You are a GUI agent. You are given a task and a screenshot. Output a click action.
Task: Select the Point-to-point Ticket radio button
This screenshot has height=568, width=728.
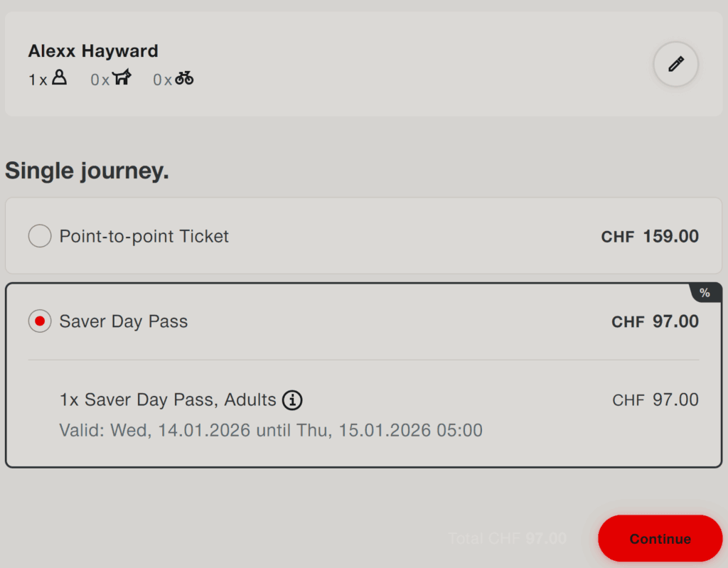[x=40, y=236]
